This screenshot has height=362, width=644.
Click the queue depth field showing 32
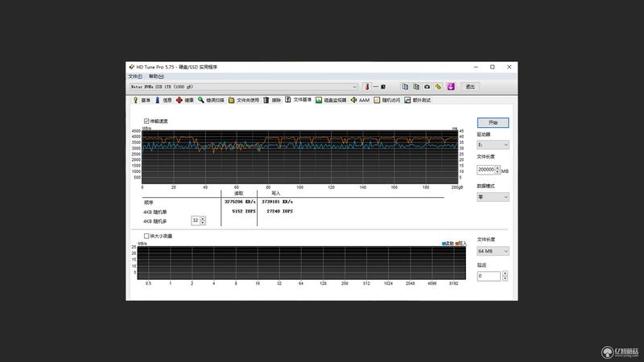[196, 220]
